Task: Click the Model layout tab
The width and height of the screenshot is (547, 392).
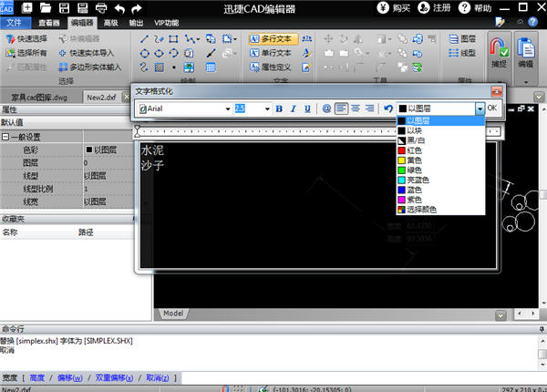Action: point(173,314)
